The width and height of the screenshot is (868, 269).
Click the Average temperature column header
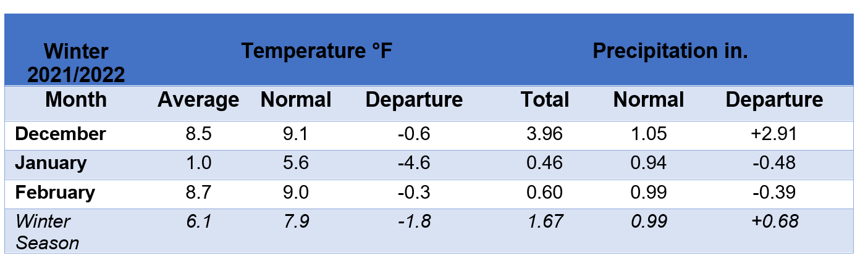(x=198, y=100)
